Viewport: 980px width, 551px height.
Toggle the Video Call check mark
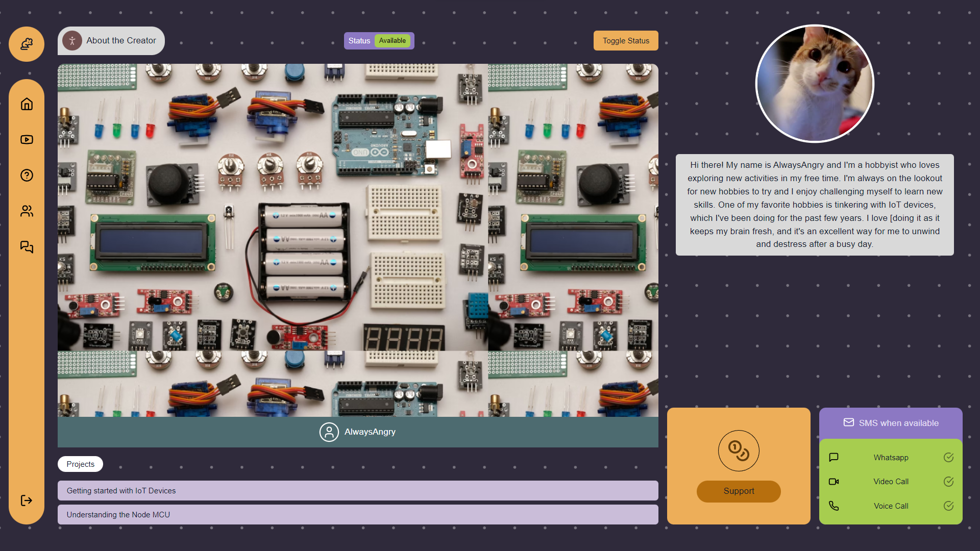point(948,482)
